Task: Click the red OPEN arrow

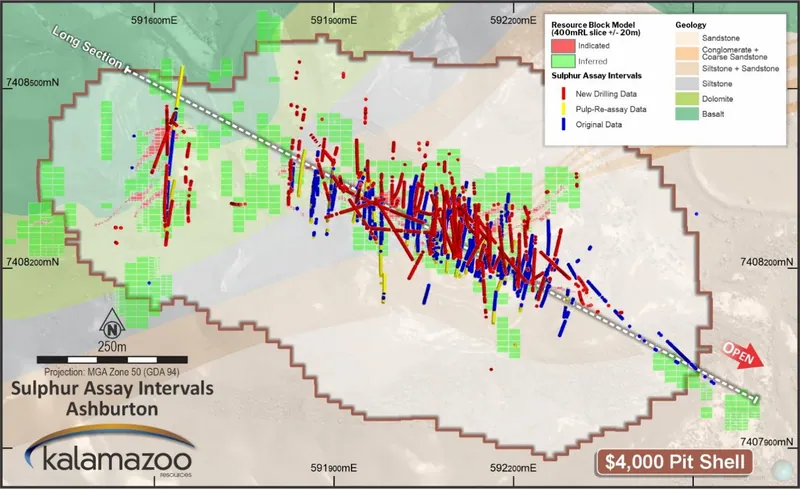Action: 742,355
